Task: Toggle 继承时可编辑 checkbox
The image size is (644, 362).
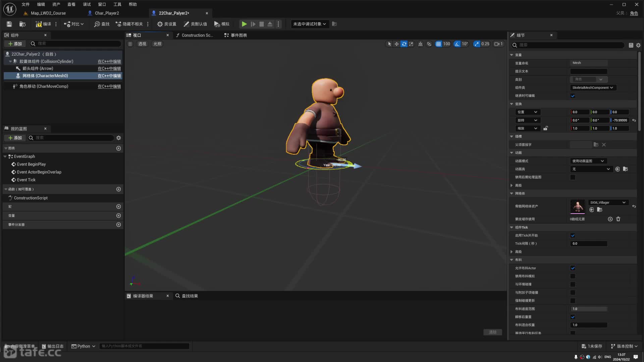Action: coord(573,96)
